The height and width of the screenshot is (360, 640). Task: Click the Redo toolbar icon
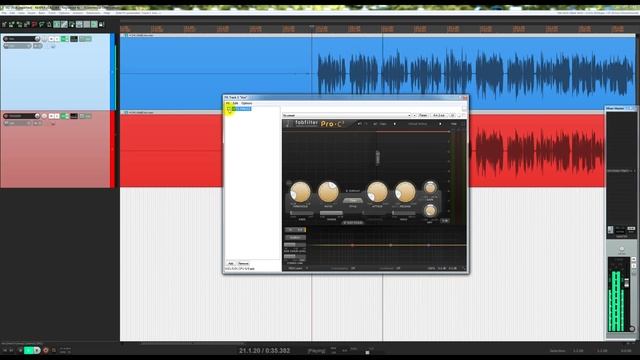pos(42,24)
